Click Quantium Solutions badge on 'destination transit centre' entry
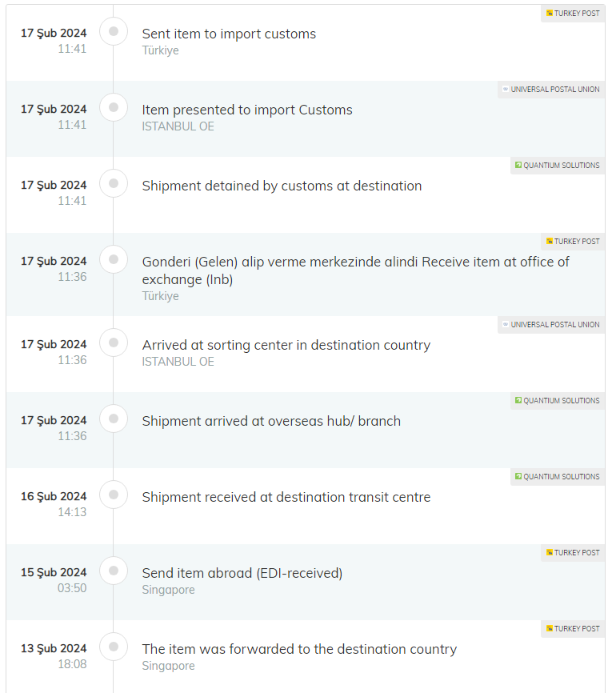This screenshot has height=693, width=616. (x=558, y=477)
